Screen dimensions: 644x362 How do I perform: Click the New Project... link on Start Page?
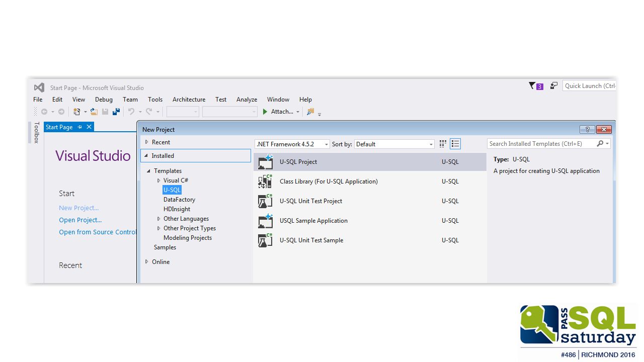[78, 208]
